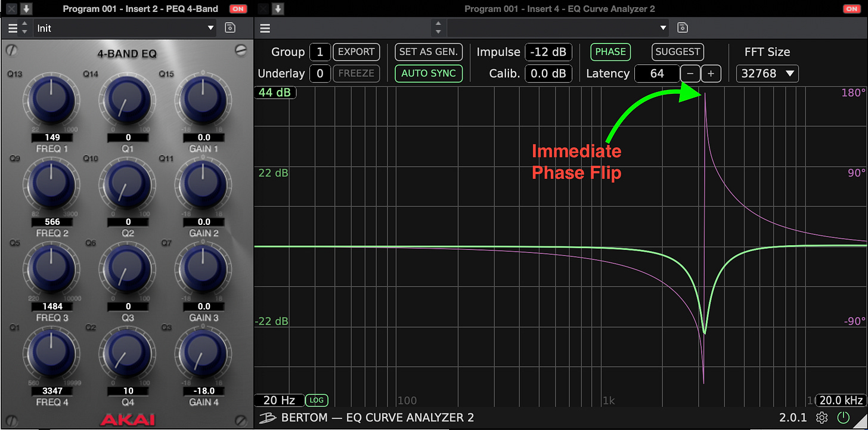The image size is (868, 430).
Task: Close the EQ Curve Analyzer plugin window
Action: click(x=264, y=9)
